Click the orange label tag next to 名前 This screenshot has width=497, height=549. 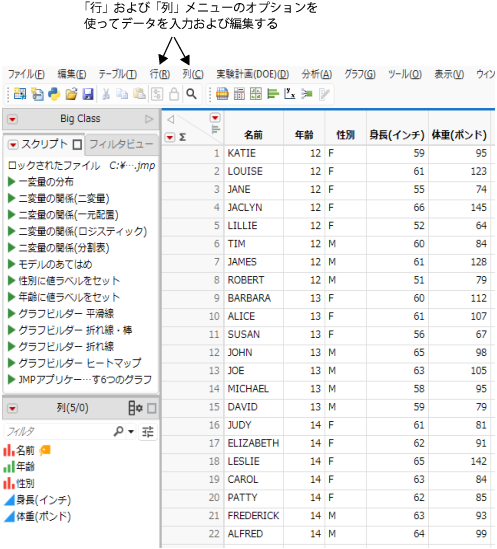[45, 450]
